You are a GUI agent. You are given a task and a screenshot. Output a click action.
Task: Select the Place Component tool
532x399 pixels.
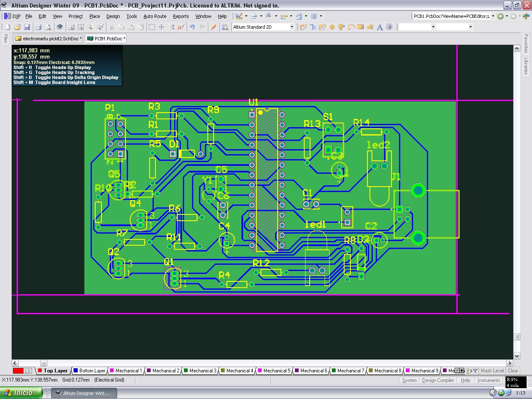[389, 27]
